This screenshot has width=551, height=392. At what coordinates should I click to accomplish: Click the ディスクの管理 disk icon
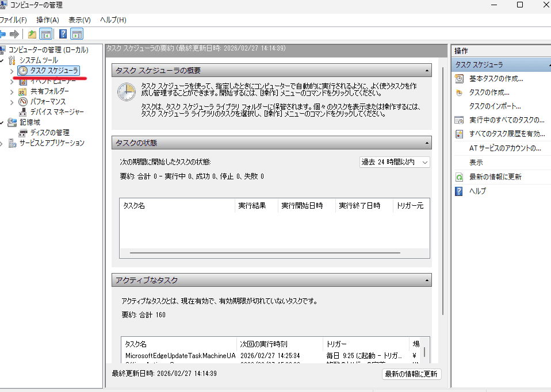click(x=23, y=133)
